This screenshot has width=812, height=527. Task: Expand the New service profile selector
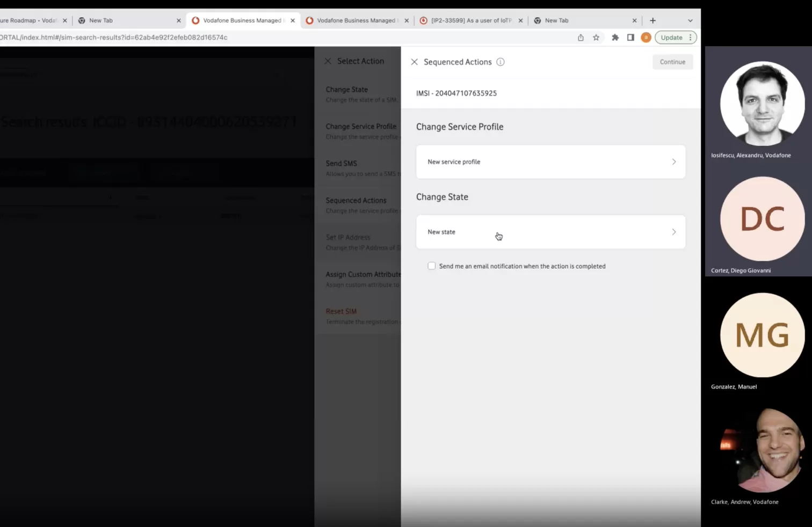(x=550, y=162)
